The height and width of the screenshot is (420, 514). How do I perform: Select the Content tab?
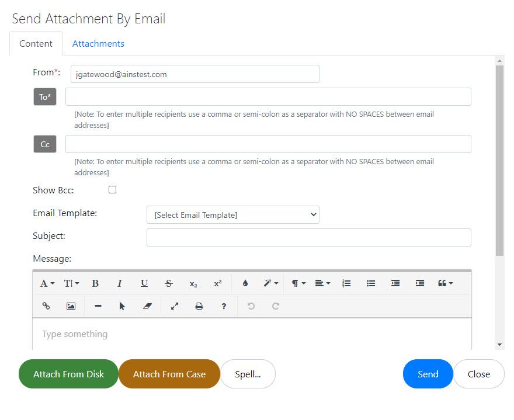coord(36,44)
